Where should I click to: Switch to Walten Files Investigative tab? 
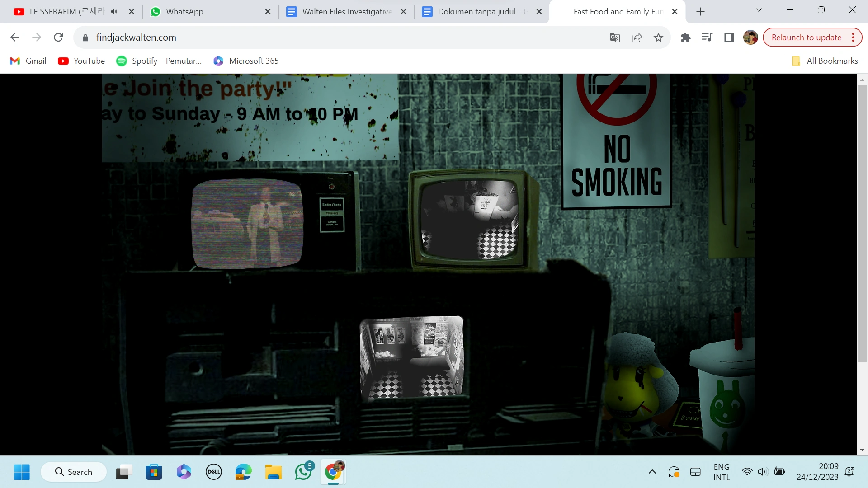(346, 12)
